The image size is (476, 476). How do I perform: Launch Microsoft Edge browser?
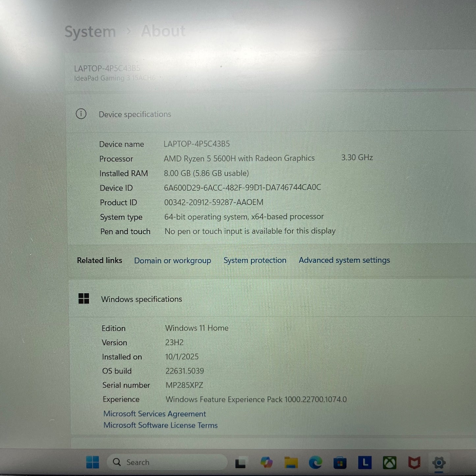point(315,462)
